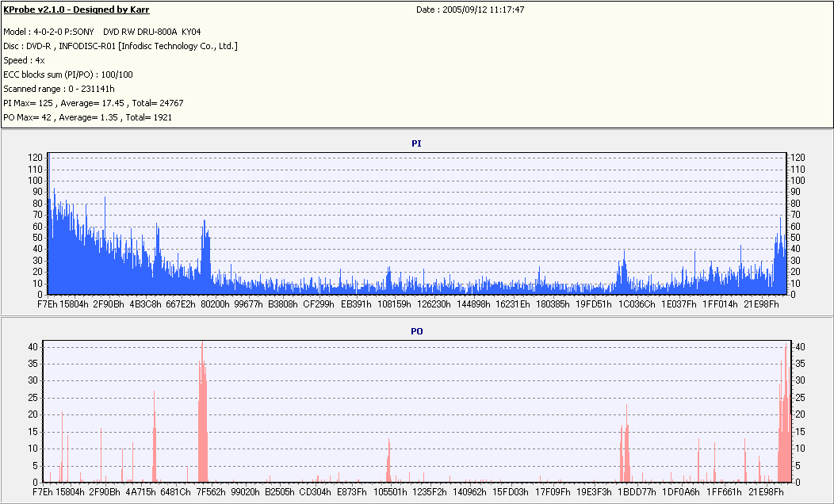Image resolution: width=834 pixels, height=504 pixels.
Task: Click the PO Max= 42 statistics line
Action: click(88, 117)
